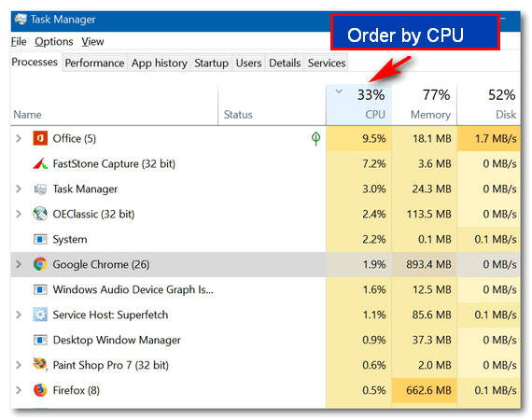Select the Task Manager process name
Viewport: 532px width, 420px height.
[x=85, y=189]
